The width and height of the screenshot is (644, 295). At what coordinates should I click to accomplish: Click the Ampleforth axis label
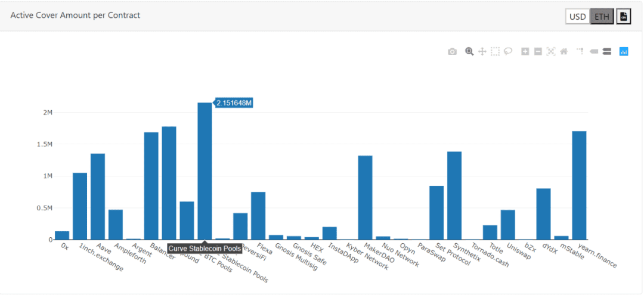[130, 254]
